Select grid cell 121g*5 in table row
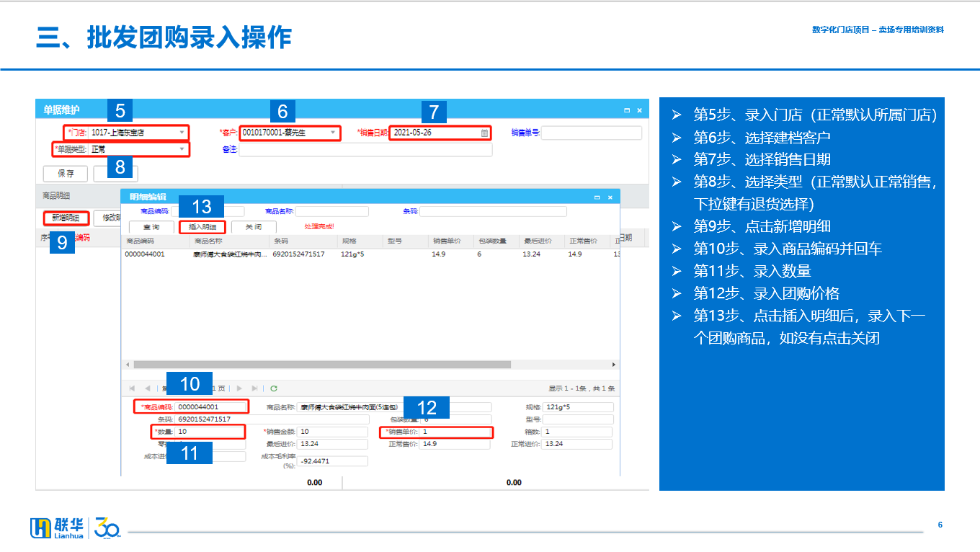 [352, 254]
